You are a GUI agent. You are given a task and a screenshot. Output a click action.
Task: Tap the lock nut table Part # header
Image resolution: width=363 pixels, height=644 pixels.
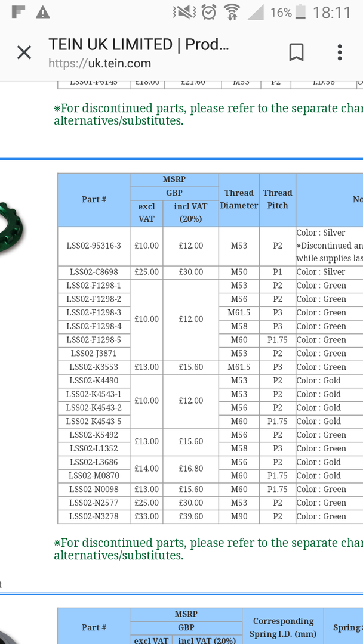(x=94, y=200)
